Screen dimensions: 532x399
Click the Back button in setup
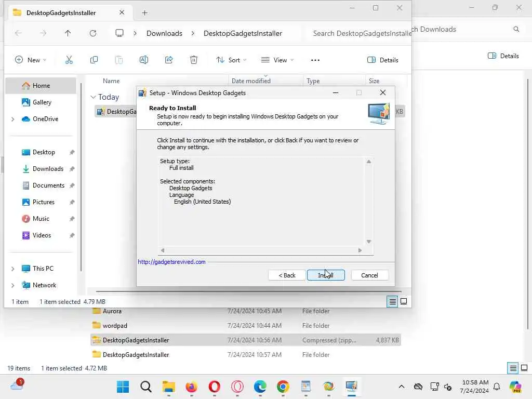[287, 275]
